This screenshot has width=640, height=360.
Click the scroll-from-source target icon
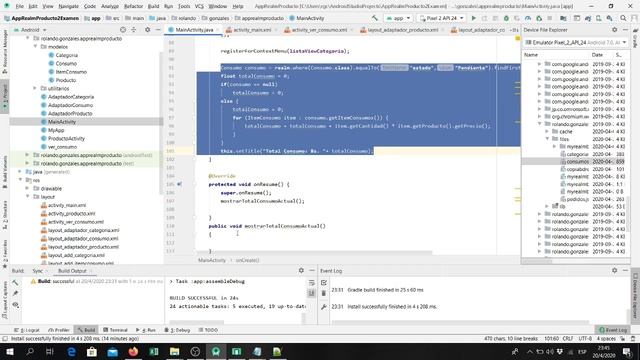(x=123, y=30)
